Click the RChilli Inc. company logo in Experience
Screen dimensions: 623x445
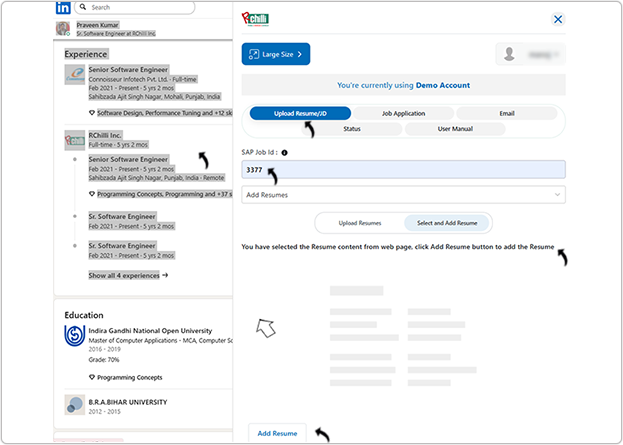click(74, 139)
